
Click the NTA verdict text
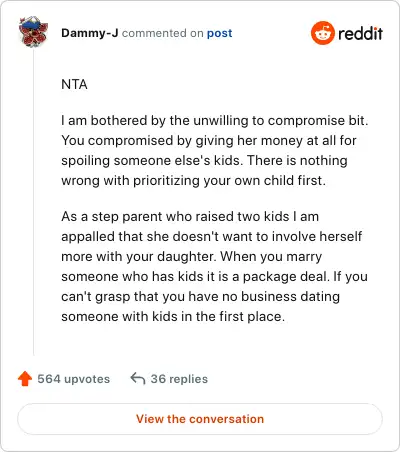pos(74,84)
